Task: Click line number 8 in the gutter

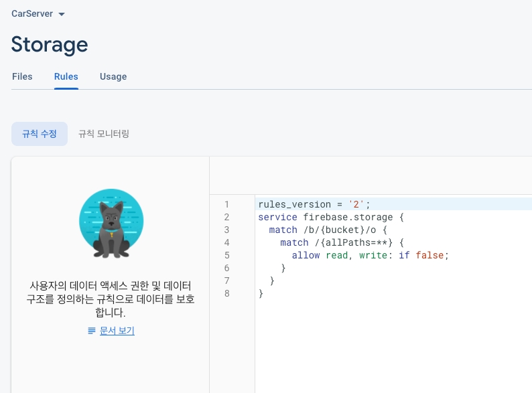Action: [x=226, y=293]
